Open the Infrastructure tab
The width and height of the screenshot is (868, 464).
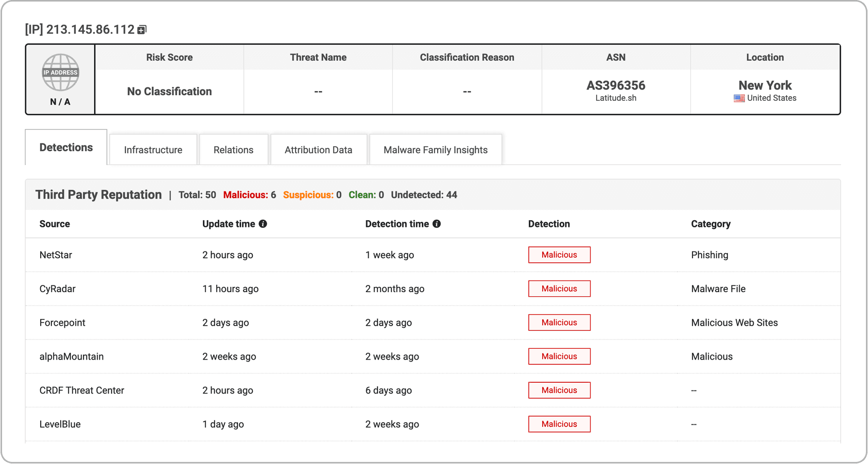coord(153,150)
